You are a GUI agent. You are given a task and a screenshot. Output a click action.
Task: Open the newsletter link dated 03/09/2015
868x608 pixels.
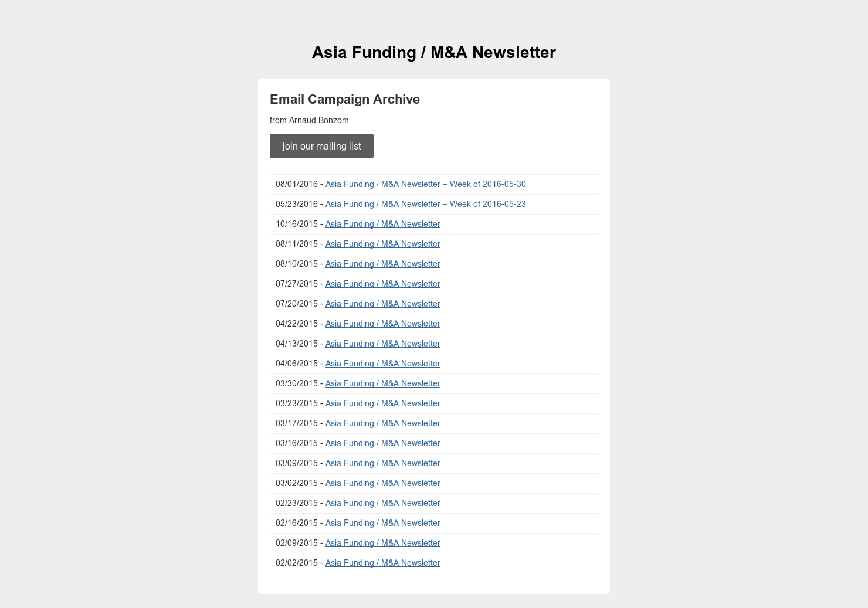(383, 463)
